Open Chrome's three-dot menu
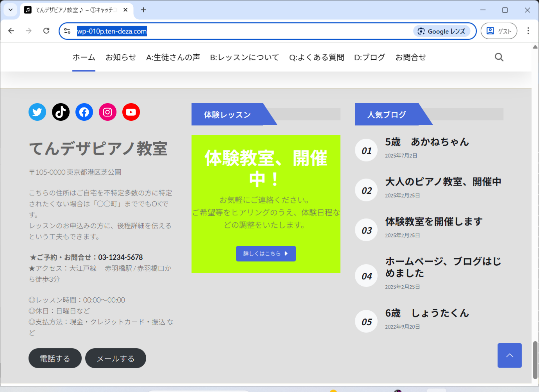539x392 pixels. (x=528, y=31)
